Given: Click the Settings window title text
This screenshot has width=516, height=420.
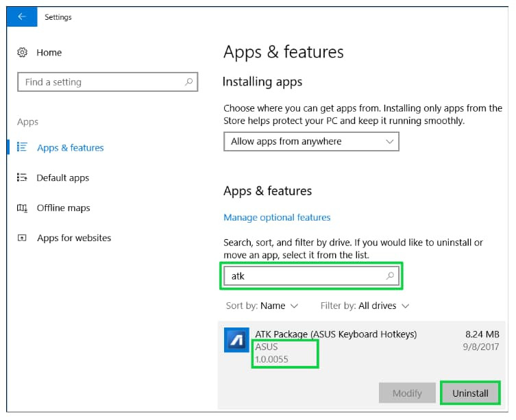Looking at the screenshot, I should 58,17.
